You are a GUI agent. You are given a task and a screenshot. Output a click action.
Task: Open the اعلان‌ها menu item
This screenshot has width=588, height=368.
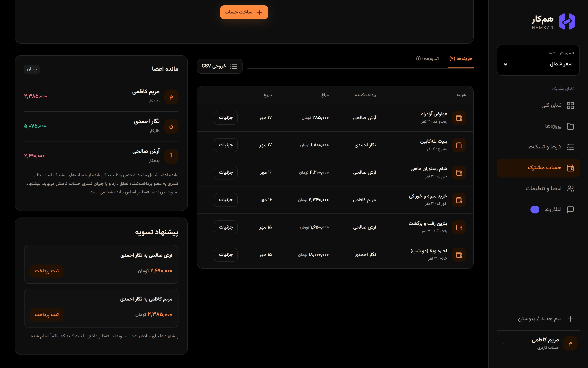(x=538, y=210)
